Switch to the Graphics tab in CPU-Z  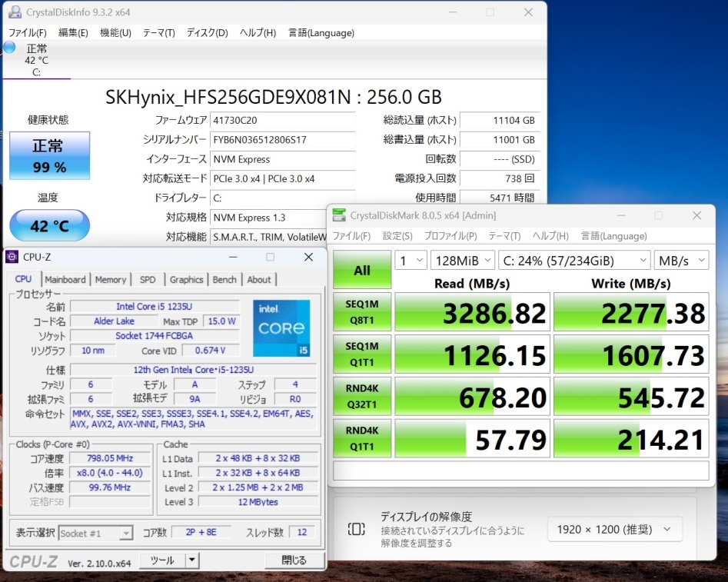coord(186,280)
